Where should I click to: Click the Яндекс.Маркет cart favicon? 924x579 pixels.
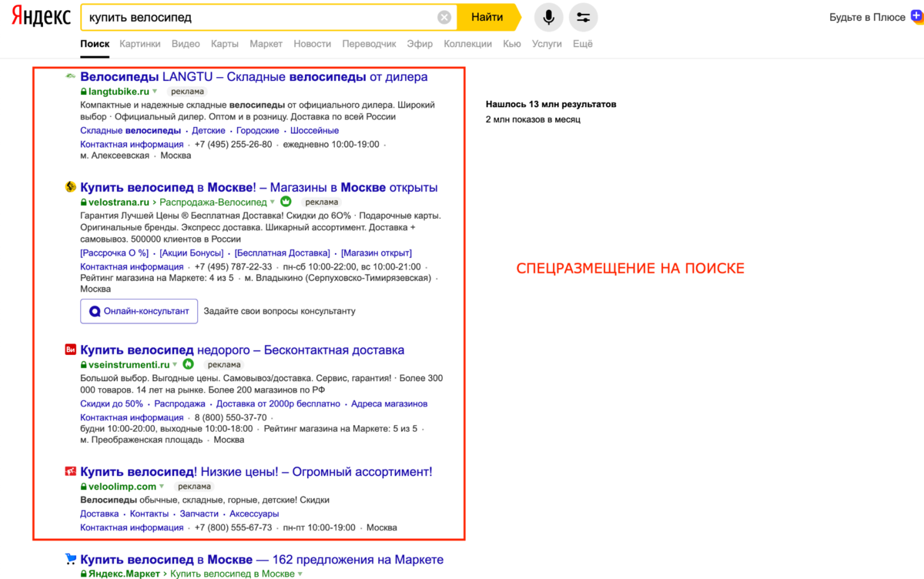(70, 560)
